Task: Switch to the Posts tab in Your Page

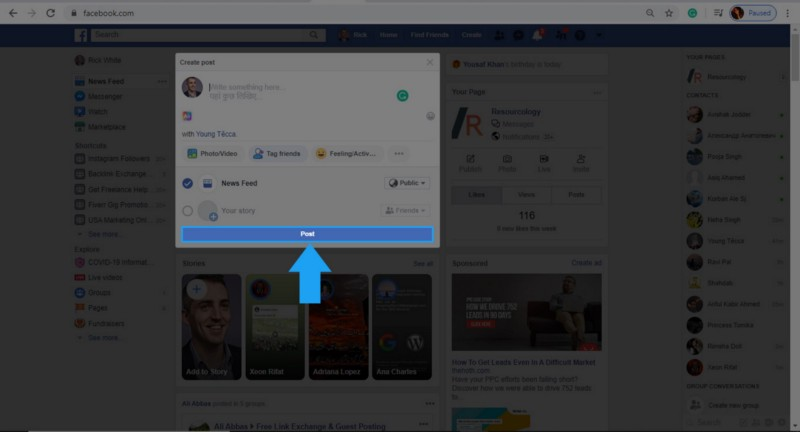Action: [x=576, y=195]
